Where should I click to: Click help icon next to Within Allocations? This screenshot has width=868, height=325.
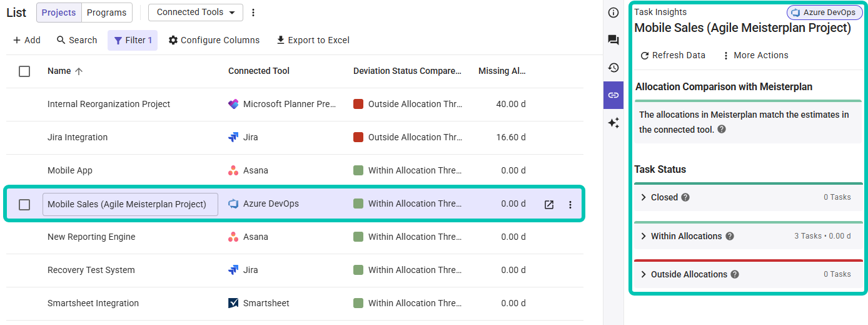click(730, 236)
